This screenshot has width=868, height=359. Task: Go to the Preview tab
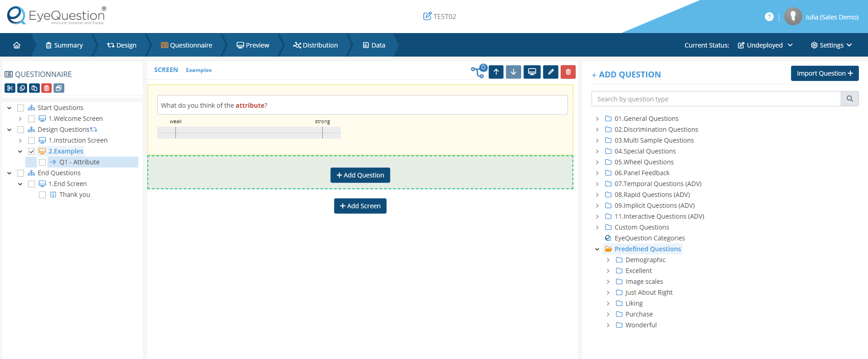click(253, 45)
